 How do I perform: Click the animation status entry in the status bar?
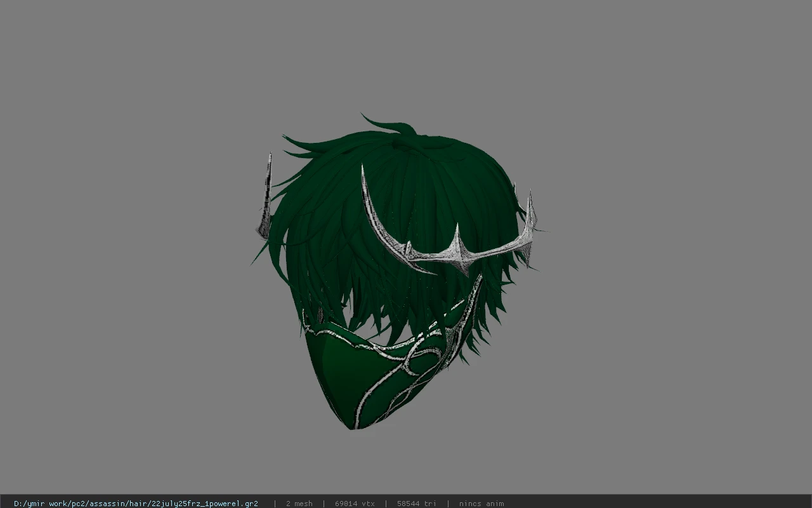coord(481,504)
